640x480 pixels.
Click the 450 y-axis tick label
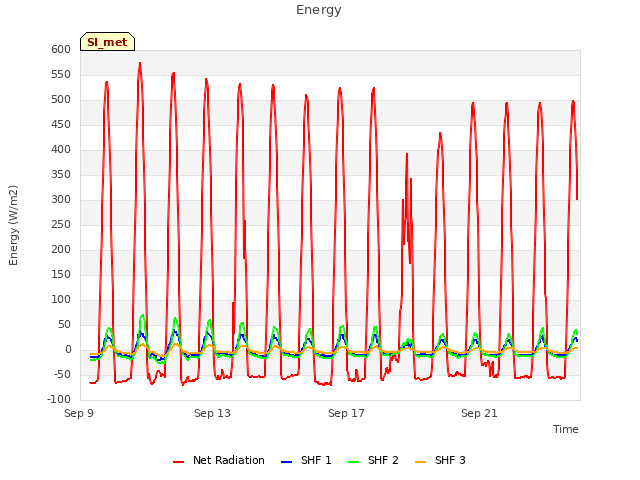61,124
